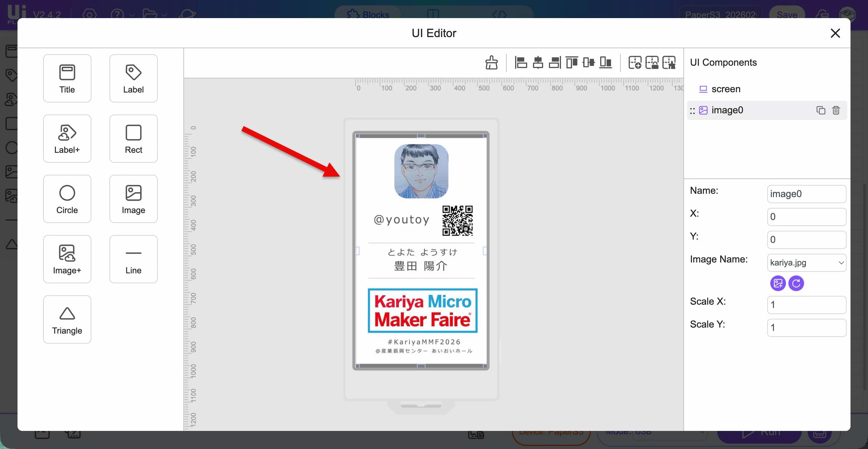This screenshot has height=449, width=868.
Task: Align selected components to the left
Action: coord(521,63)
